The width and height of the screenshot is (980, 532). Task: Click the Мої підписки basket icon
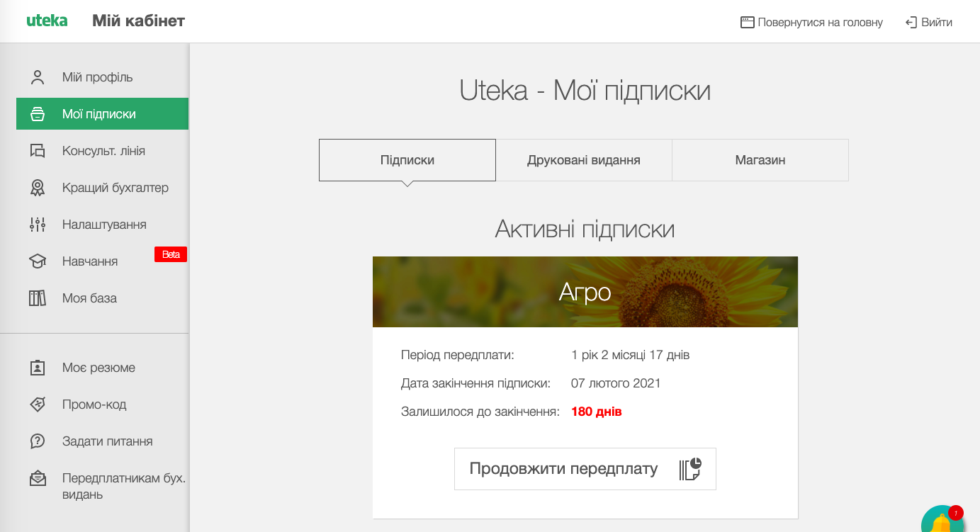38,114
